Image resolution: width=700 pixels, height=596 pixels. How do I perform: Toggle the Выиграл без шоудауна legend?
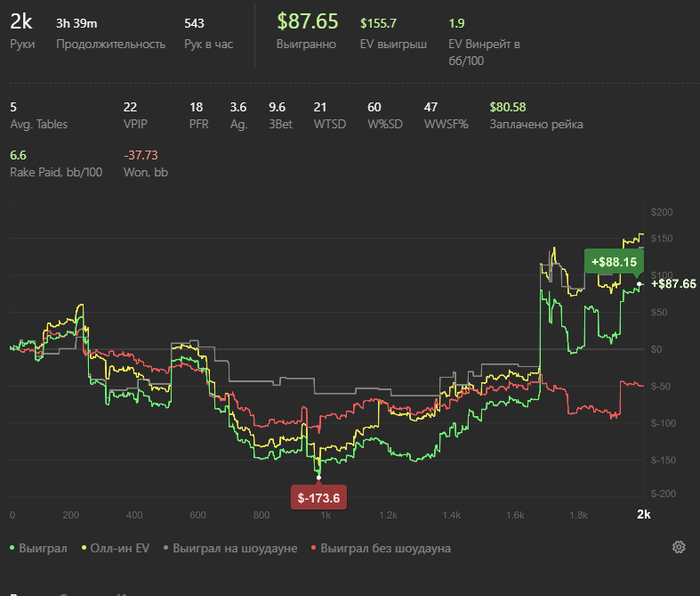click(381, 548)
